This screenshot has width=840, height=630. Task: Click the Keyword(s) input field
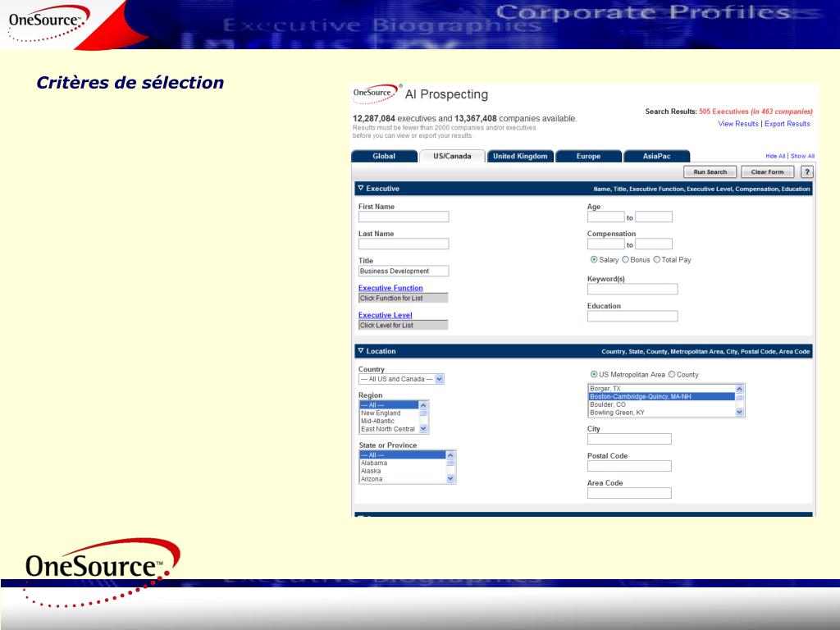(x=632, y=290)
